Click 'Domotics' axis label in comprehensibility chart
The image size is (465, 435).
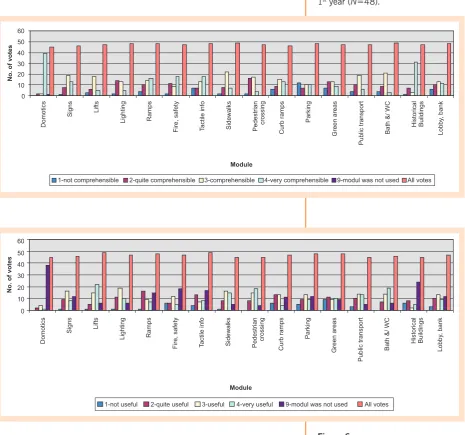[x=43, y=114]
